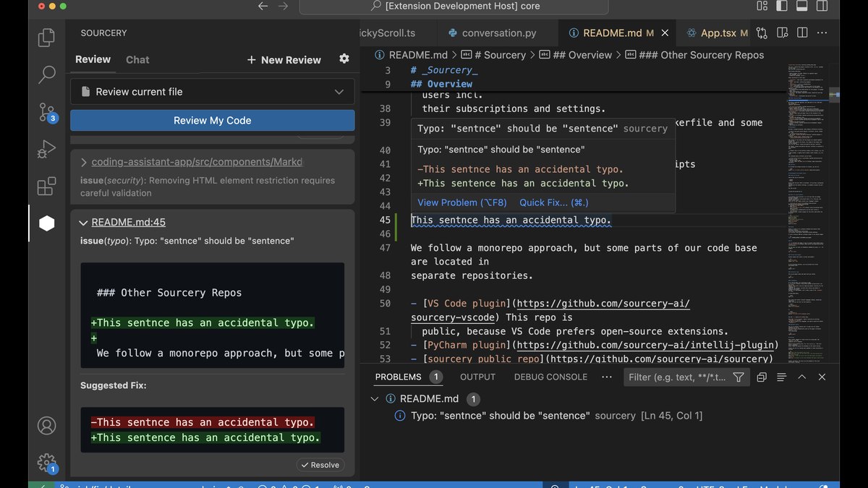Open the Accounts menu in activity bar
Image resolution: width=868 pixels, height=488 pixels.
(47, 425)
